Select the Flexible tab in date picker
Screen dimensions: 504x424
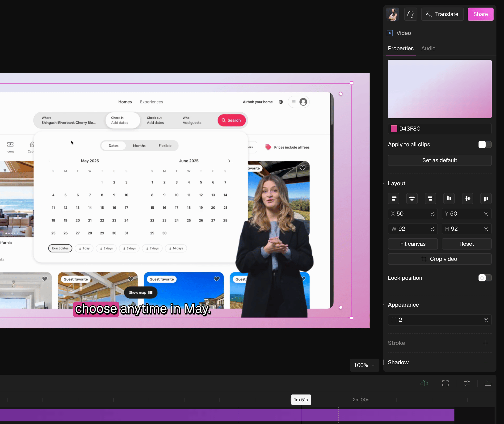pyautogui.click(x=165, y=146)
